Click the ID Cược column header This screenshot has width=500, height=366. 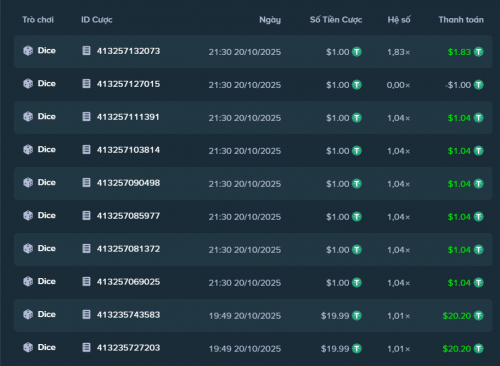(97, 20)
